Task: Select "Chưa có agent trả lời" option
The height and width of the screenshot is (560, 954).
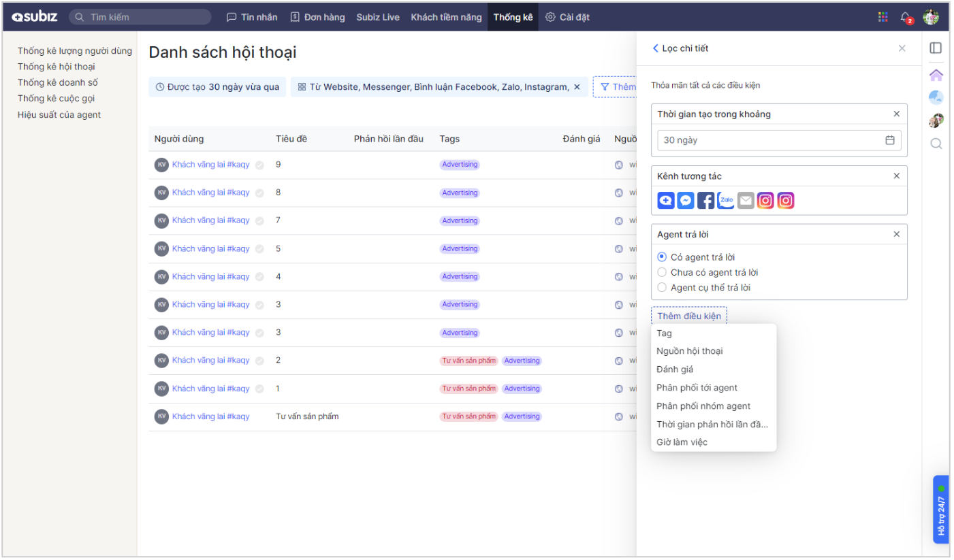Action: coord(662,272)
